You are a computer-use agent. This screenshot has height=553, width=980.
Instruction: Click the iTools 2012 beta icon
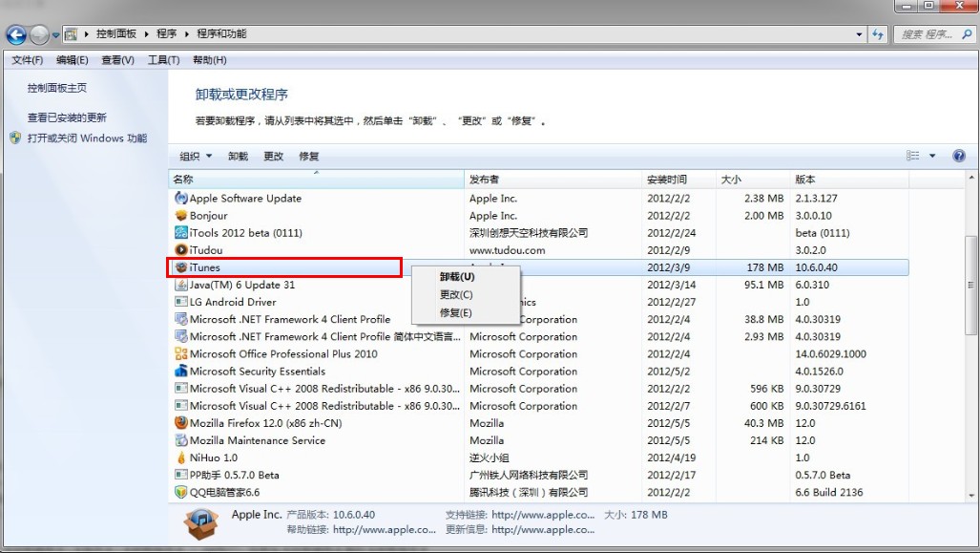point(180,233)
